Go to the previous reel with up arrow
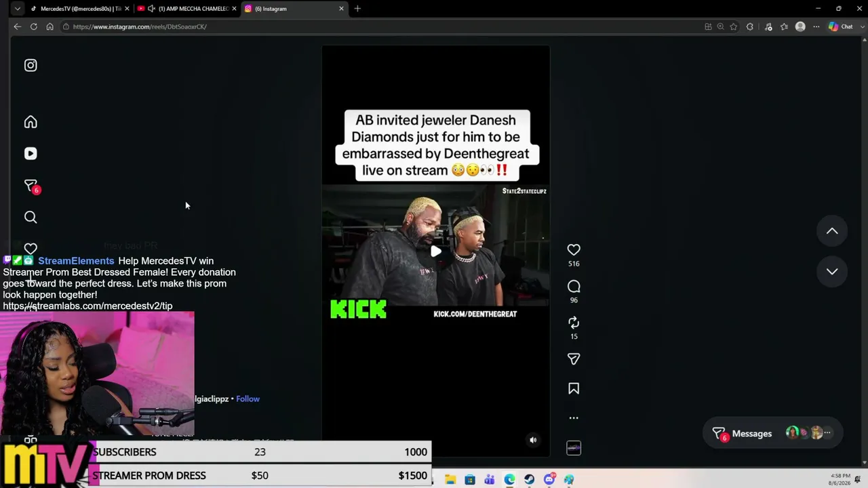Screen dimensions: 868x488 (832, 231)
